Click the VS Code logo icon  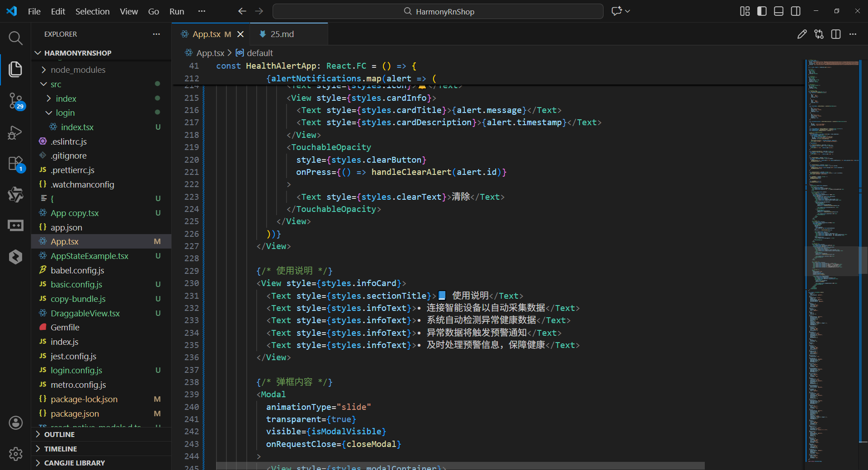(12, 11)
